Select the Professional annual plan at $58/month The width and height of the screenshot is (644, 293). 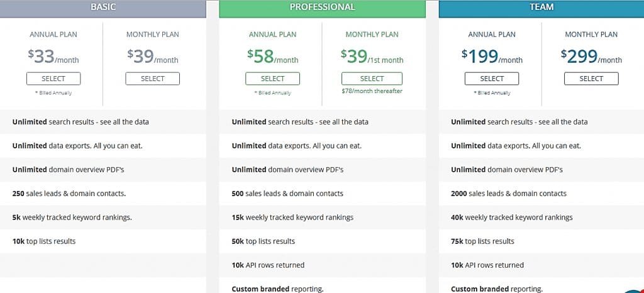pyautogui.click(x=272, y=79)
